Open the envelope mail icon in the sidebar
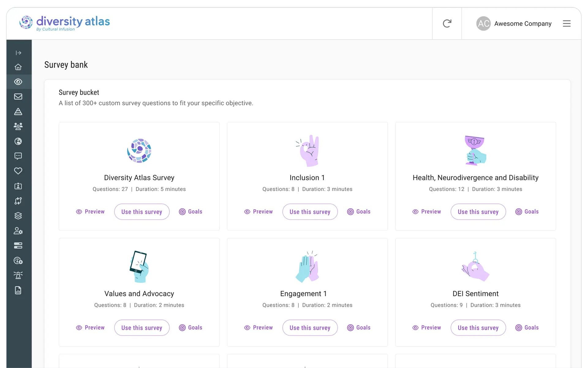This screenshot has width=588, height=368. click(x=18, y=97)
